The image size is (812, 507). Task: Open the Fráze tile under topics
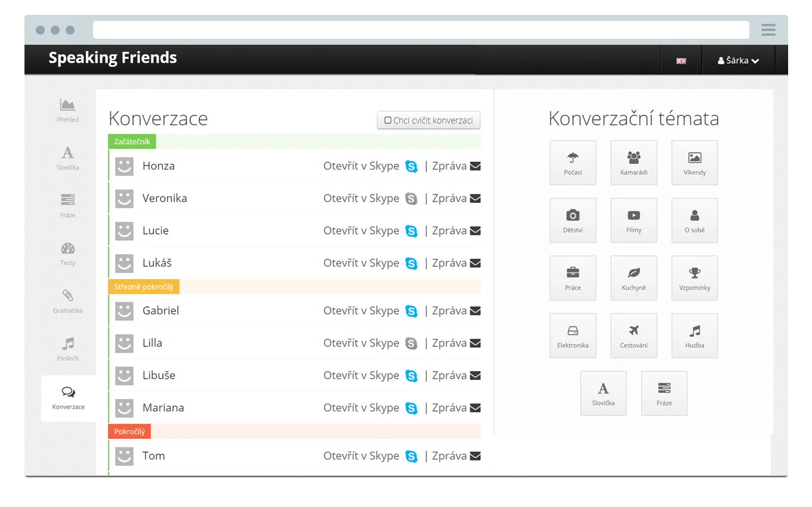pos(664,393)
